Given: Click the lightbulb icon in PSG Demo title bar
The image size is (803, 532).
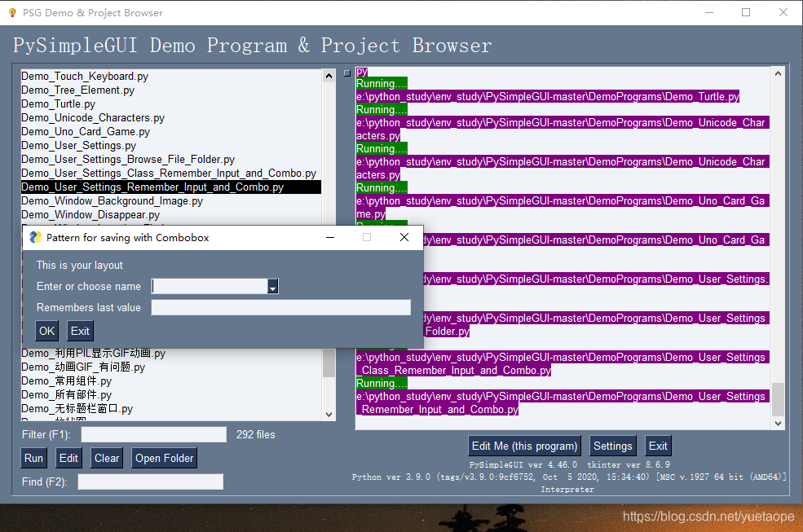Looking at the screenshot, I should [12, 13].
